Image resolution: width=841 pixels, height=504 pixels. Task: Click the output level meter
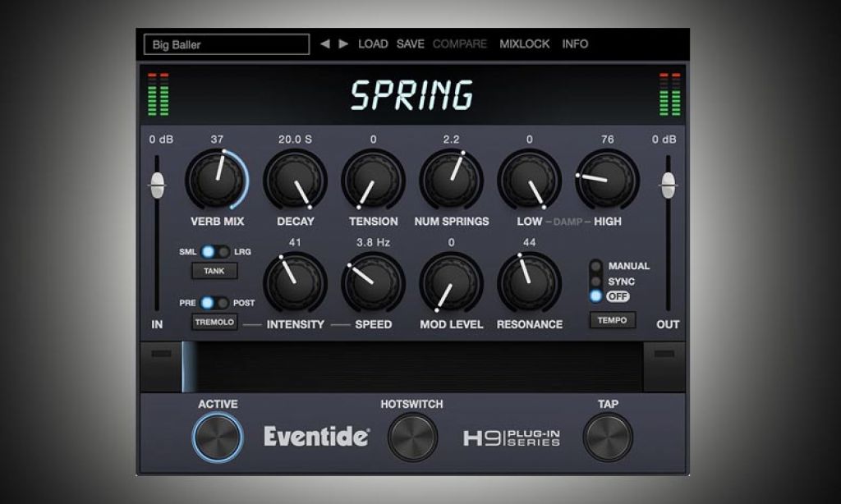pos(670,94)
